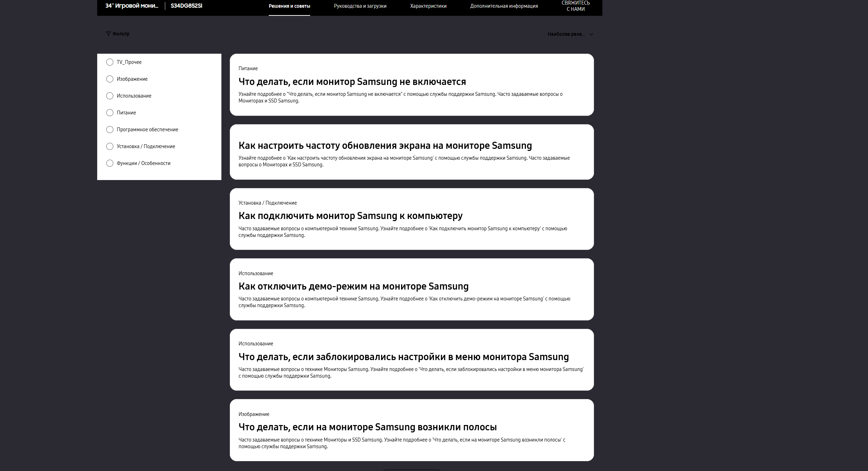
Task: Go to Характеристики tab
Action: click(428, 6)
